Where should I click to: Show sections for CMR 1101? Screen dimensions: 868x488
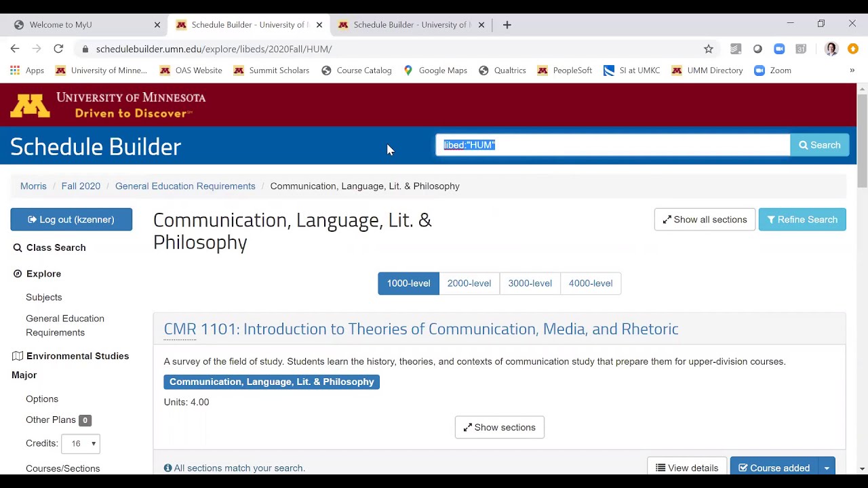500,428
